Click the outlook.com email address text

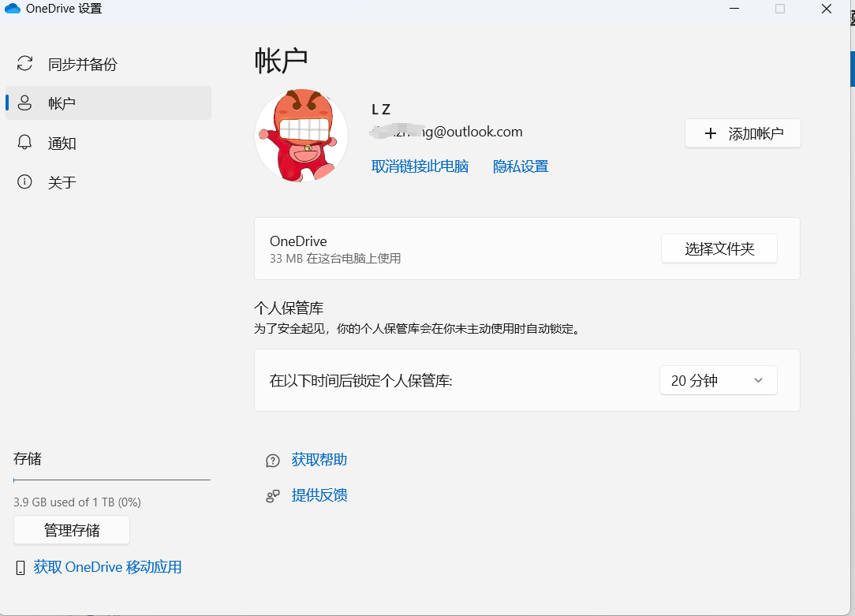pyautogui.click(x=446, y=132)
